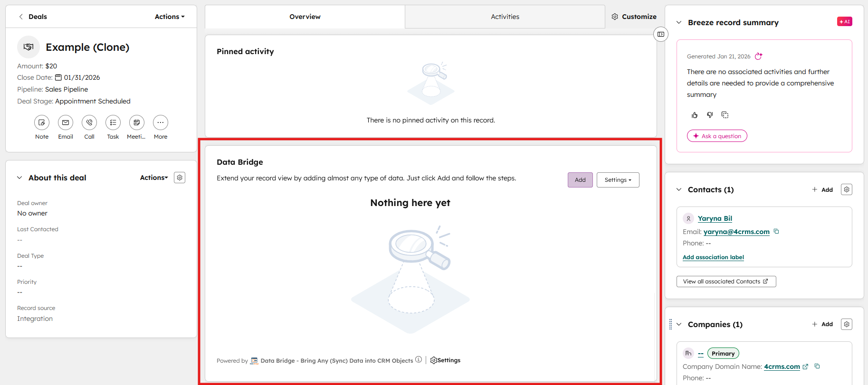The image size is (868, 385).
Task: Collapse the Breeze record summary panel
Action: [x=679, y=22]
